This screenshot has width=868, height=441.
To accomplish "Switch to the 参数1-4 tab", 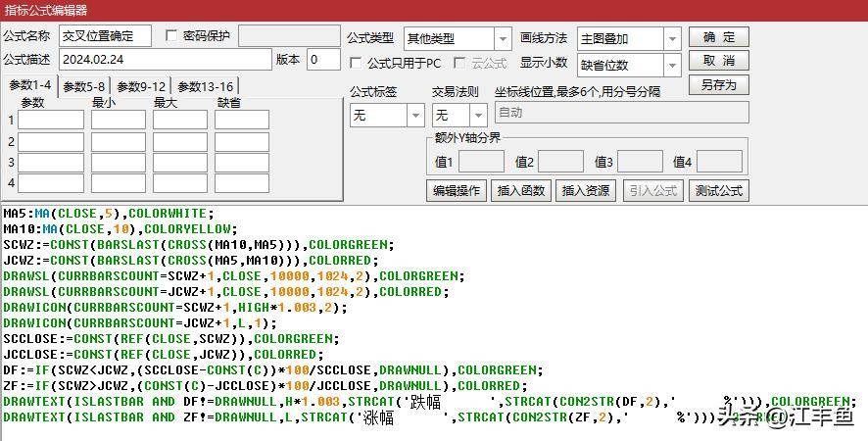I will pos(30,86).
